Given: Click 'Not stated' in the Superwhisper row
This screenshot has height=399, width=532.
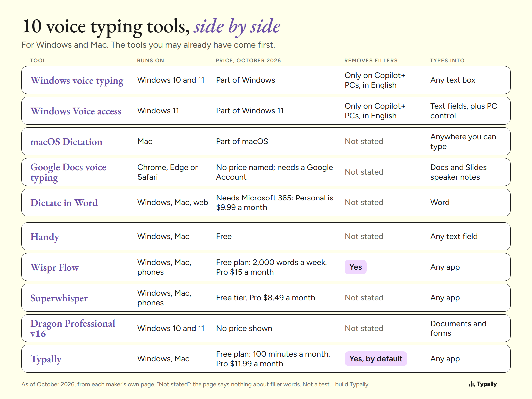Looking at the screenshot, I should pyautogui.click(x=364, y=298).
